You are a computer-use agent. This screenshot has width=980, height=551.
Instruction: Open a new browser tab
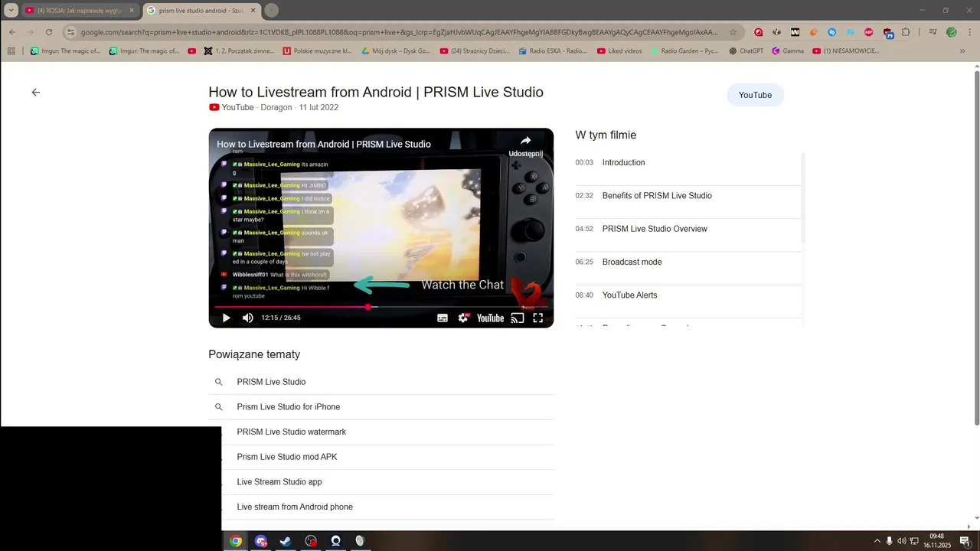pos(271,11)
